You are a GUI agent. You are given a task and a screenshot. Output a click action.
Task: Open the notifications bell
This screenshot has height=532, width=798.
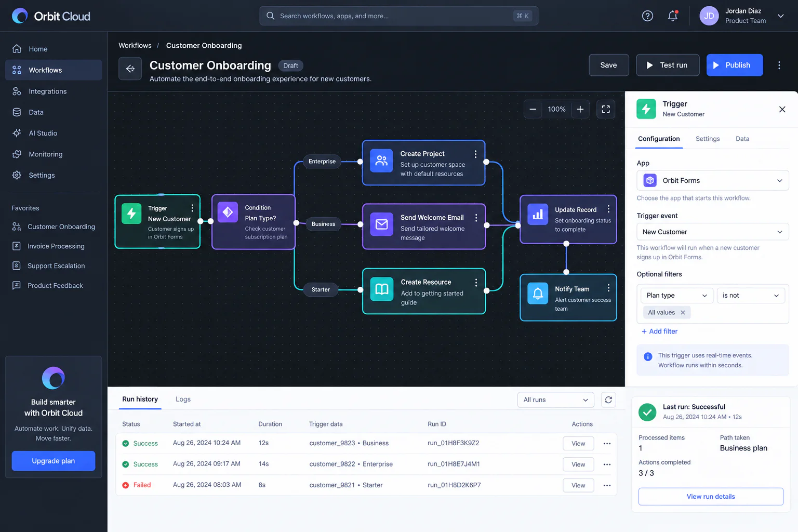(x=673, y=16)
